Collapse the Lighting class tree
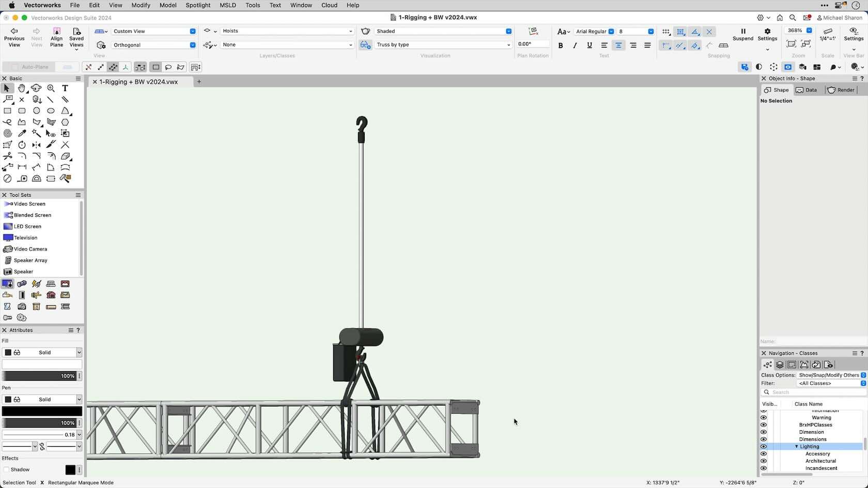The height and width of the screenshot is (488, 868). click(x=796, y=447)
